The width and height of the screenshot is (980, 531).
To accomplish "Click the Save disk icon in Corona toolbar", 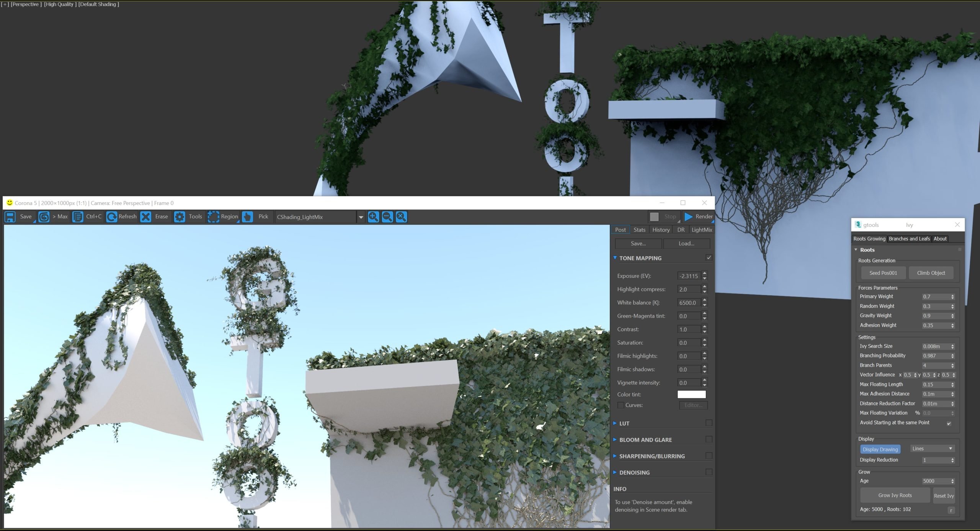I will [10, 217].
